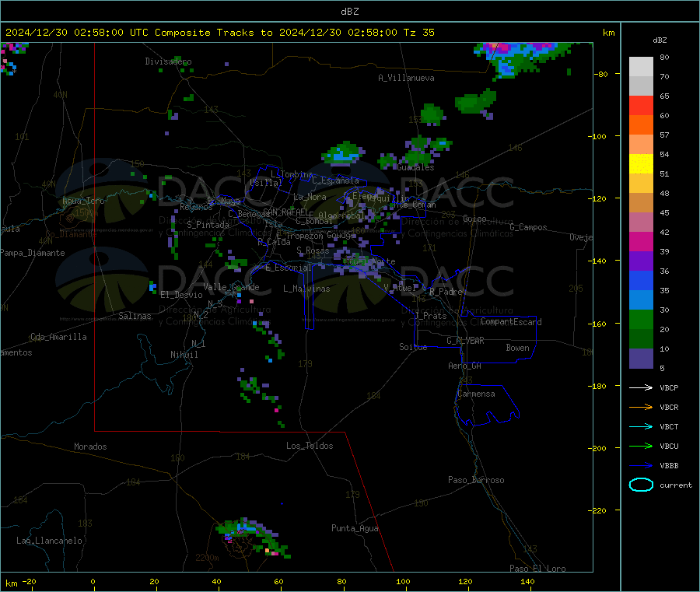Select the red 60 dBZ color swatch
Viewport: 700px width, 592px height.
[641, 105]
